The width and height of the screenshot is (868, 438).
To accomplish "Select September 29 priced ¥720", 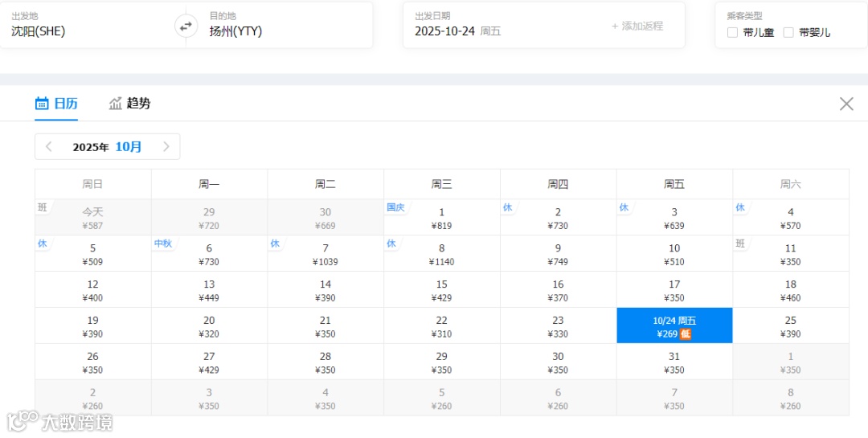I will [209, 218].
